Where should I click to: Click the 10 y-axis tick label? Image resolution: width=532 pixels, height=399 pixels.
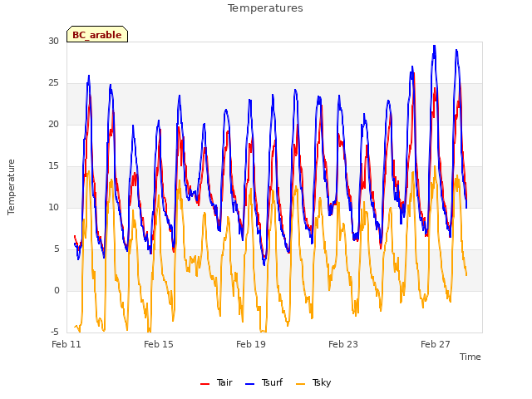click(x=53, y=208)
